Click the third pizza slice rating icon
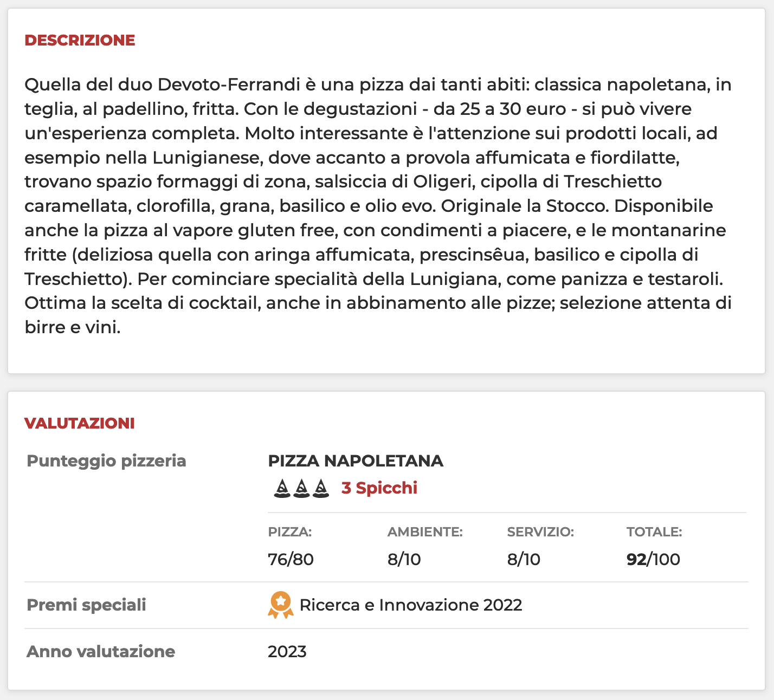 pyautogui.click(x=321, y=489)
